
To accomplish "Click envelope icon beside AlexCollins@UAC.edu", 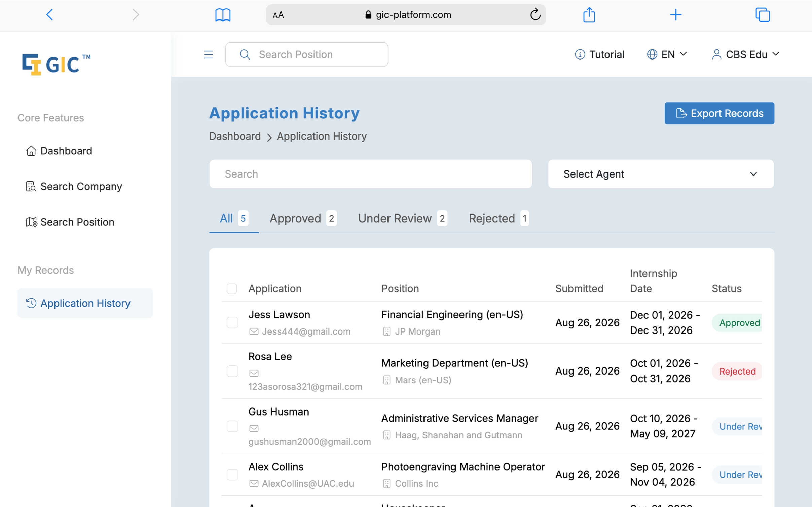I will click(254, 483).
